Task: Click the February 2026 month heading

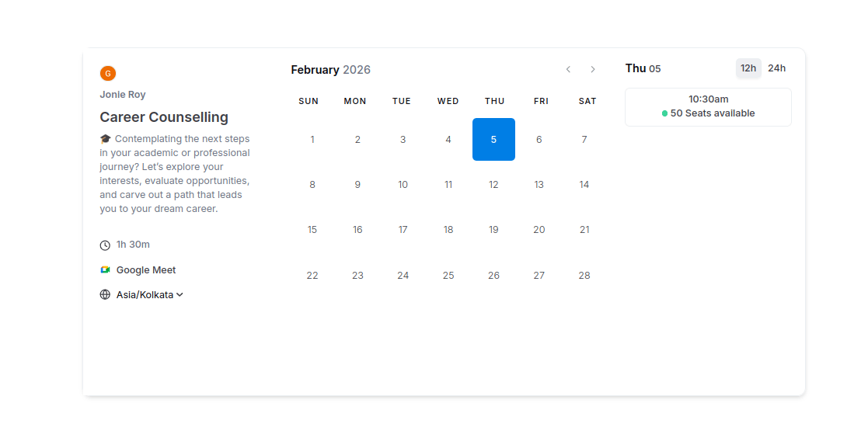Action: tap(330, 70)
